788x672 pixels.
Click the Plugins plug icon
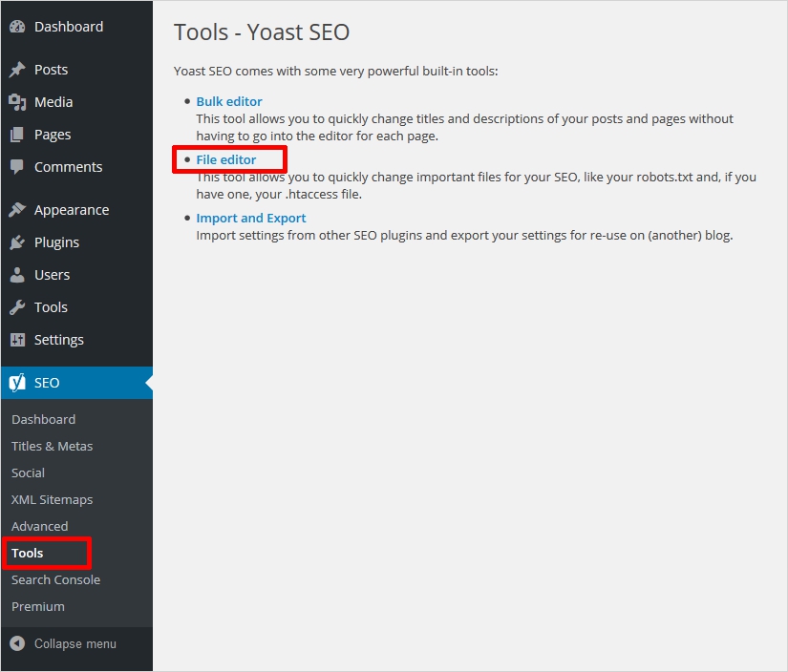pyautogui.click(x=17, y=242)
